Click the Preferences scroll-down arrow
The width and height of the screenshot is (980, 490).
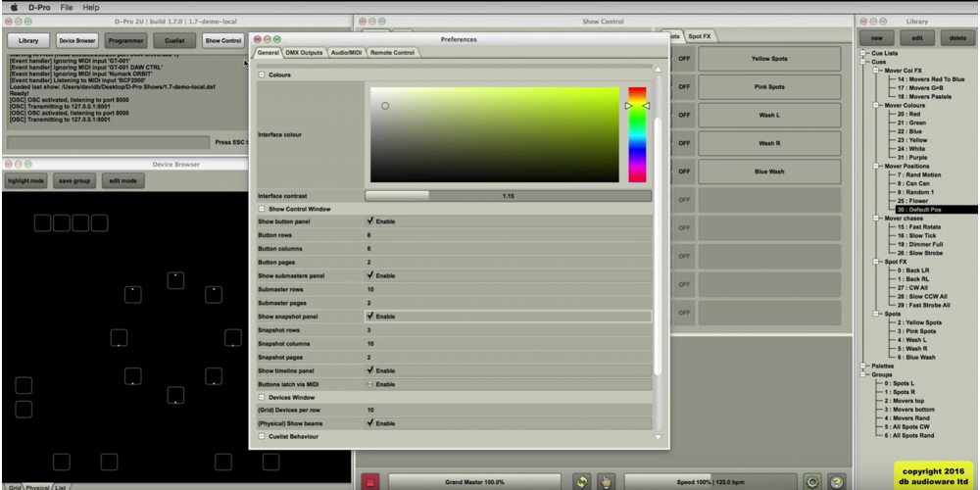[x=658, y=437]
